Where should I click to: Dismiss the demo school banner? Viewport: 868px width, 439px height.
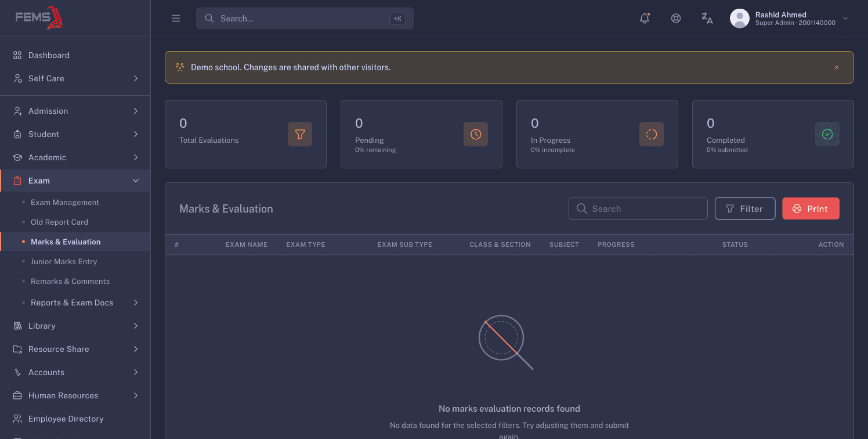pos(837,67)
